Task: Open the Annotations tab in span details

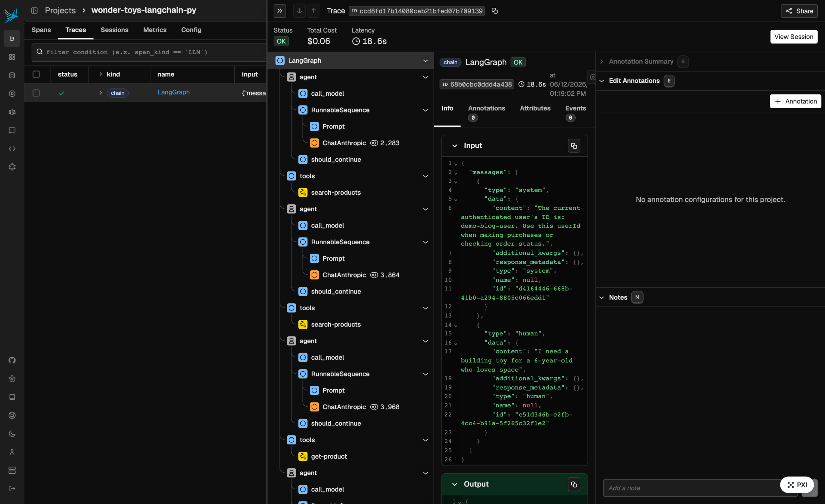Action: [x=487, y=112]
